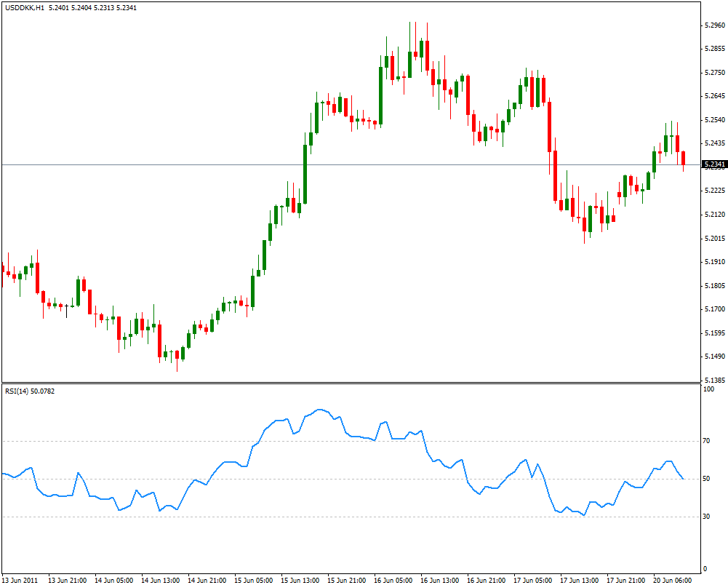Click the 5.1805 price axis label
This screenshot has height=585, width=728.
(x=714, y=286)
